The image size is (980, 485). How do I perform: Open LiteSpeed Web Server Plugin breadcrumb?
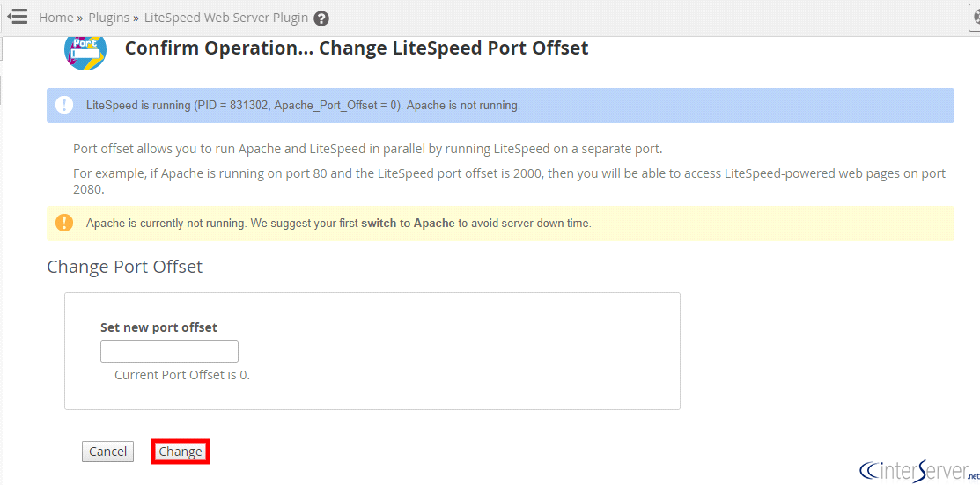coord(226,18)
